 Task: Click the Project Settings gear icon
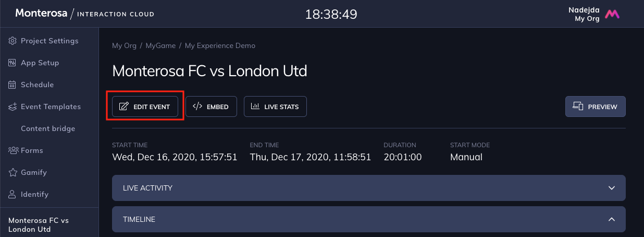click(x=13, y=41)
